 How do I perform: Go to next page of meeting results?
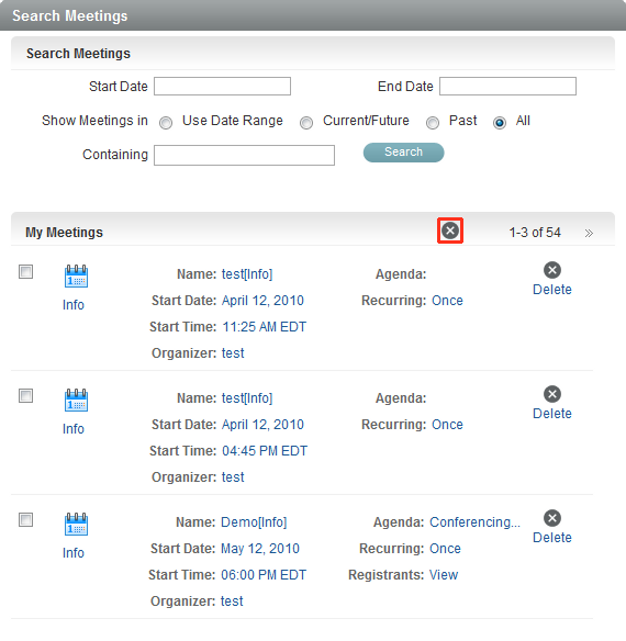coord(589,233)
